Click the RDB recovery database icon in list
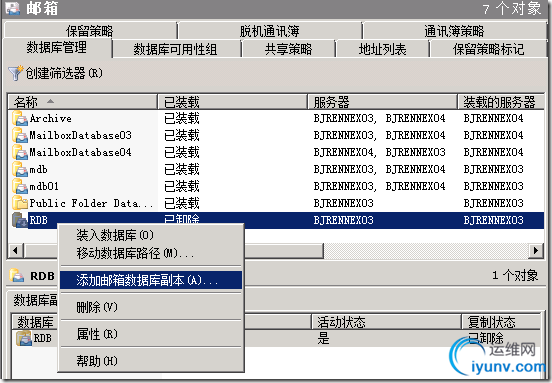 click(x=20, y=220)
